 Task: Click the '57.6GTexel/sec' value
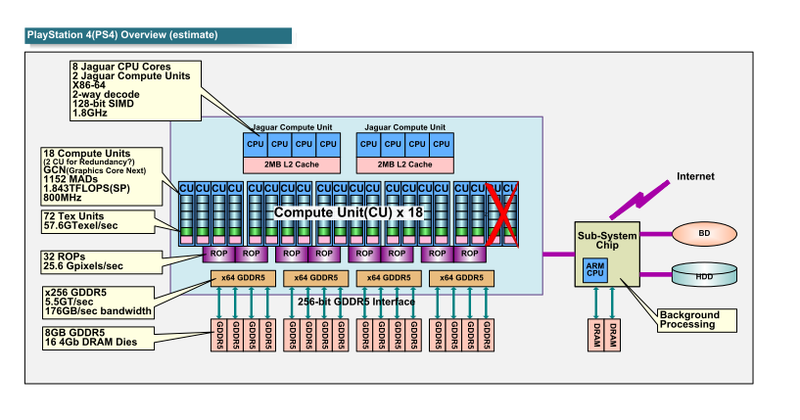[x=81, y=226]
